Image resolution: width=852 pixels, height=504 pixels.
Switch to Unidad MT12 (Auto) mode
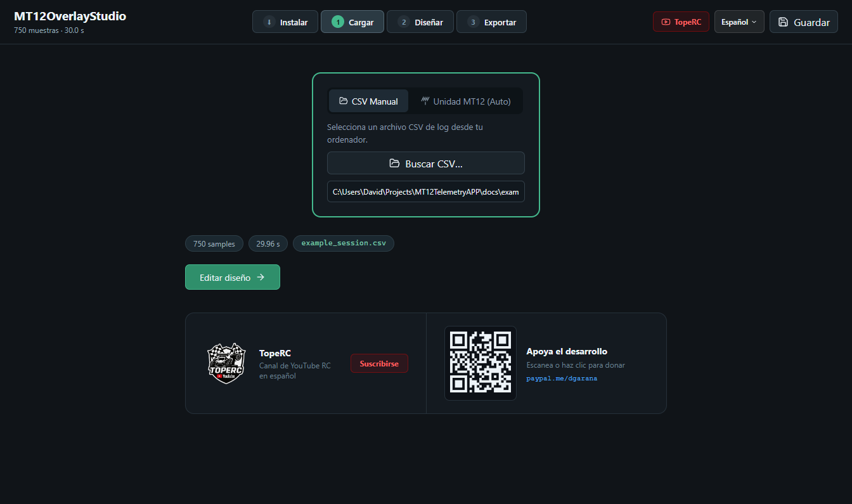(x=466, y=101)
